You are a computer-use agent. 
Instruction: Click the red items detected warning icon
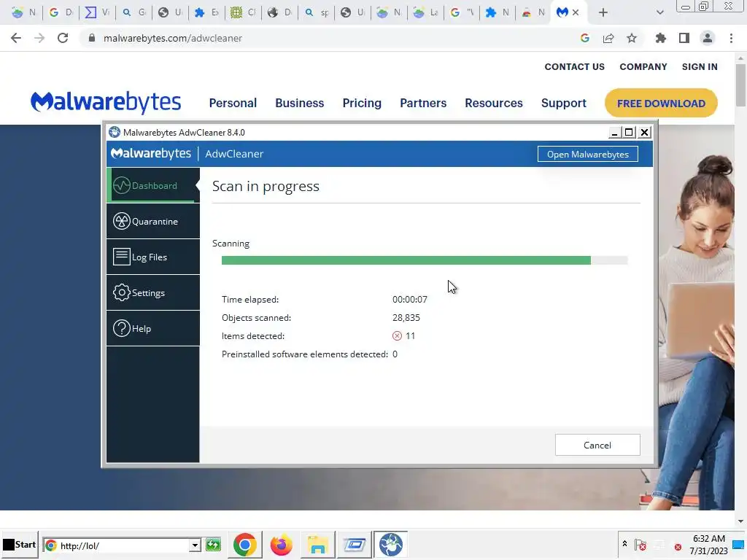click(397, 335)
